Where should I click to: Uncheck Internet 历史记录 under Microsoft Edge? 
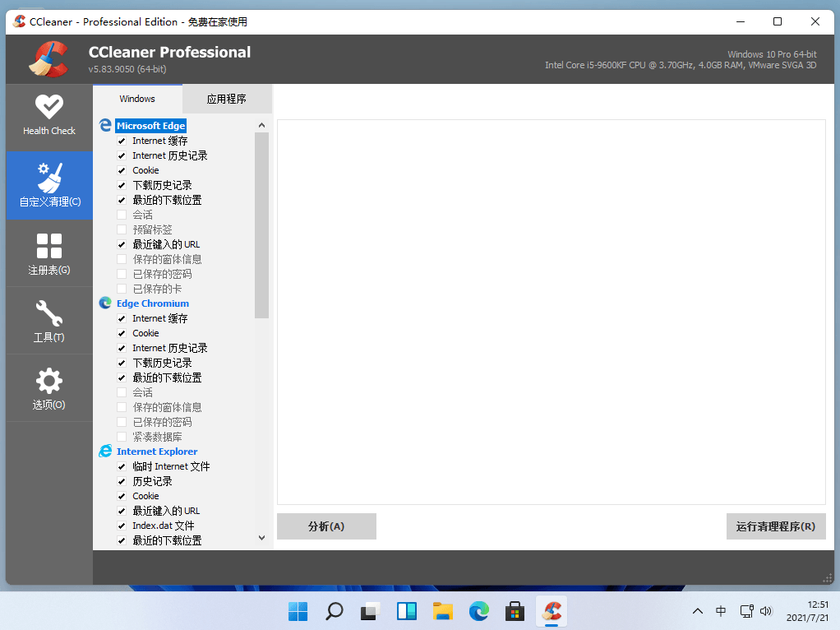pyautogui.click(x=122, y=155)
